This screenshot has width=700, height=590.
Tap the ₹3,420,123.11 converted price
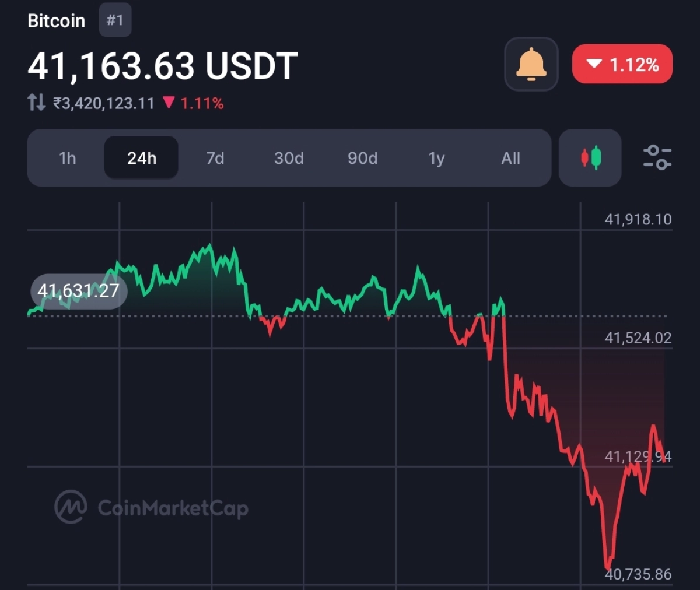pyautogui.click(x=104, y=103)
